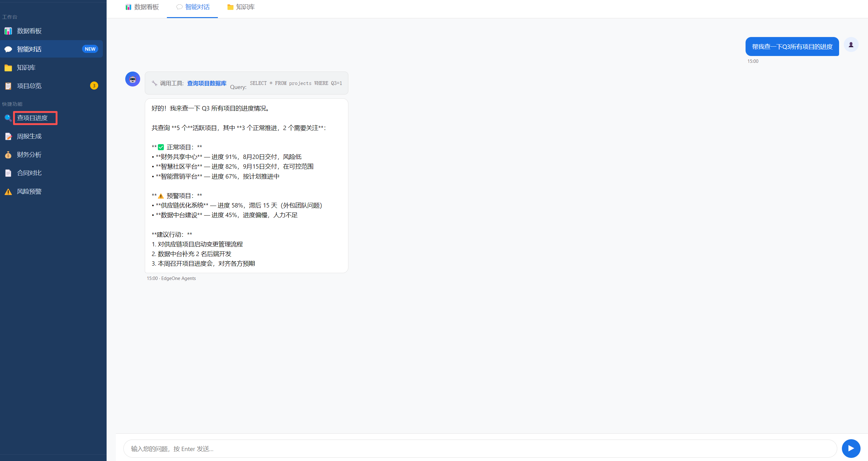Image resolution: width=868 pixels, height=461 pixels.
Task: Open 知识库 in the sidebar menu
Action: [51, 68]
